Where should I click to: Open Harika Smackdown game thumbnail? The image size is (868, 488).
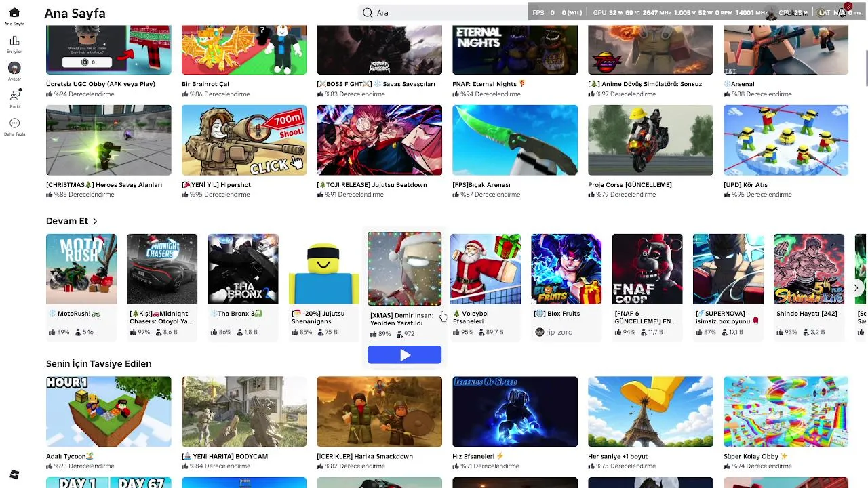(380, 411)
